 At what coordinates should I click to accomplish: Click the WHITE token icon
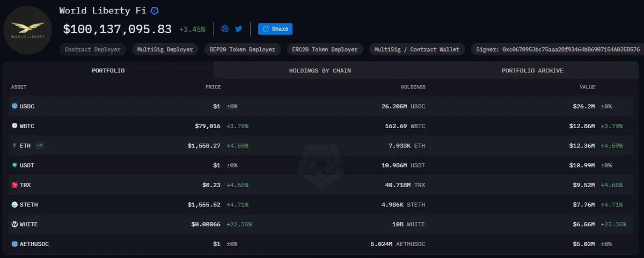point(14,224)
